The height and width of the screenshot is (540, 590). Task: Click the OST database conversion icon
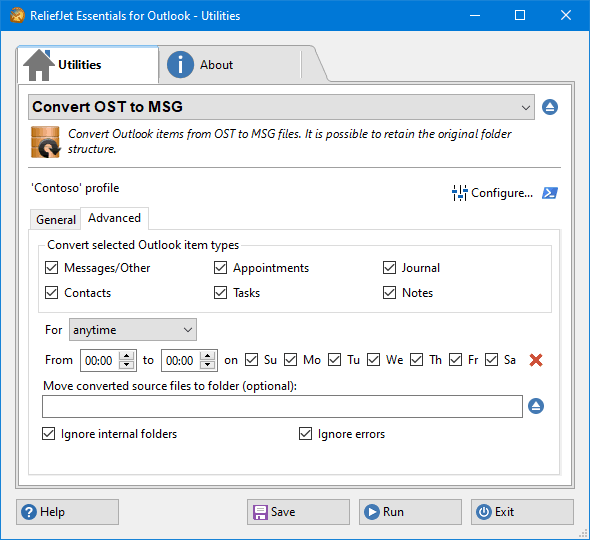click(x=45, y=142)
